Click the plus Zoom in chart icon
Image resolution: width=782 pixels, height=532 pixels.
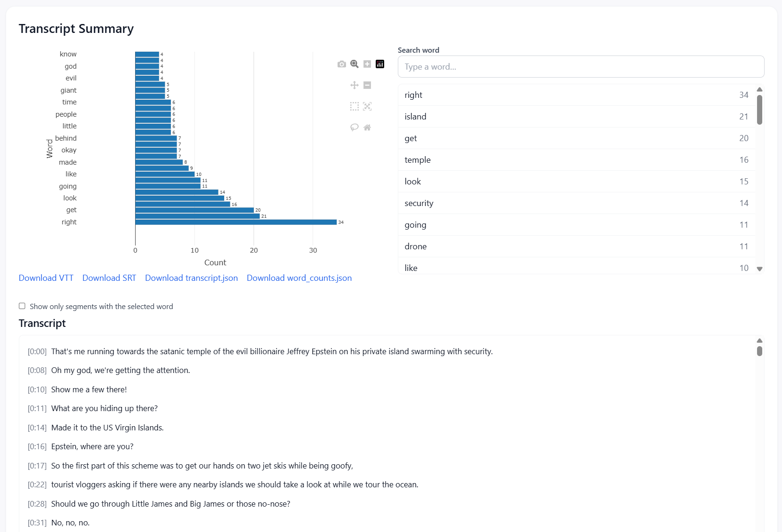point(367,64)
